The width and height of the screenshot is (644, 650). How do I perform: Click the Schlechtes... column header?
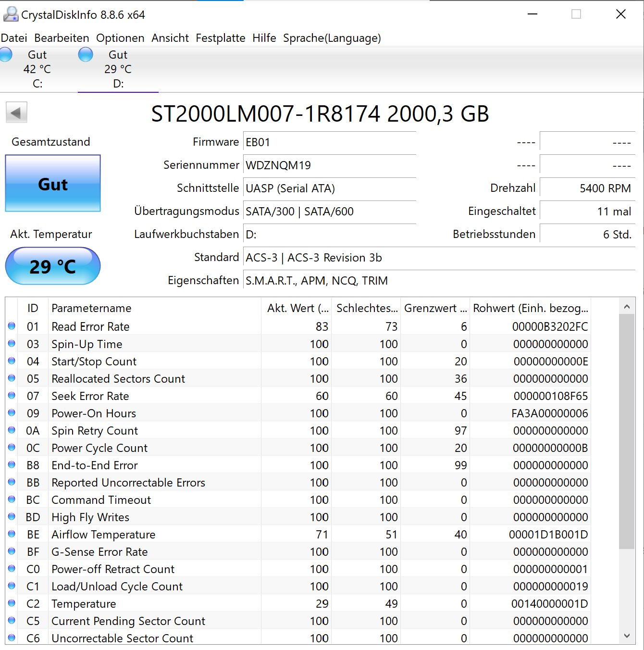367,308
